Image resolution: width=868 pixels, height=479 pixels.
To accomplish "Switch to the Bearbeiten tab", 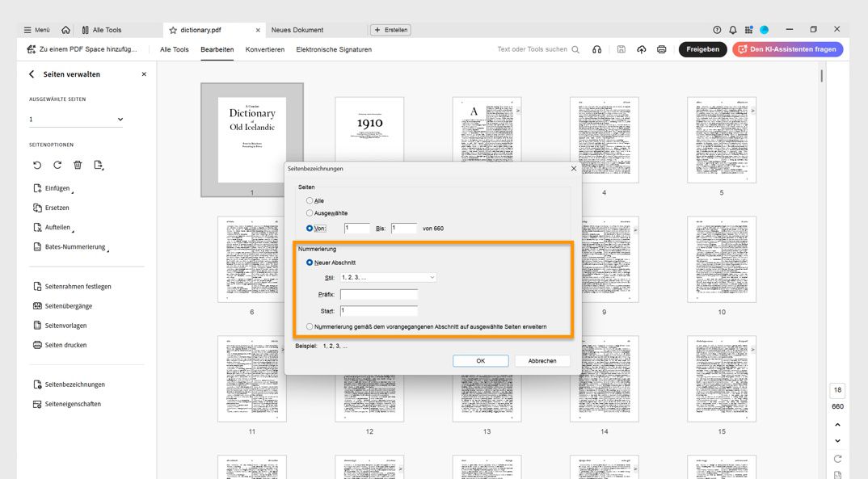I will tap(217, 49).
